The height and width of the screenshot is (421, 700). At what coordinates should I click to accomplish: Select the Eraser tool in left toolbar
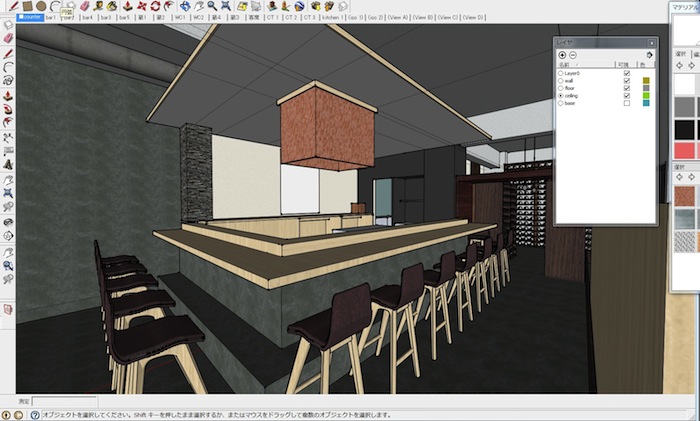[8, 39]
